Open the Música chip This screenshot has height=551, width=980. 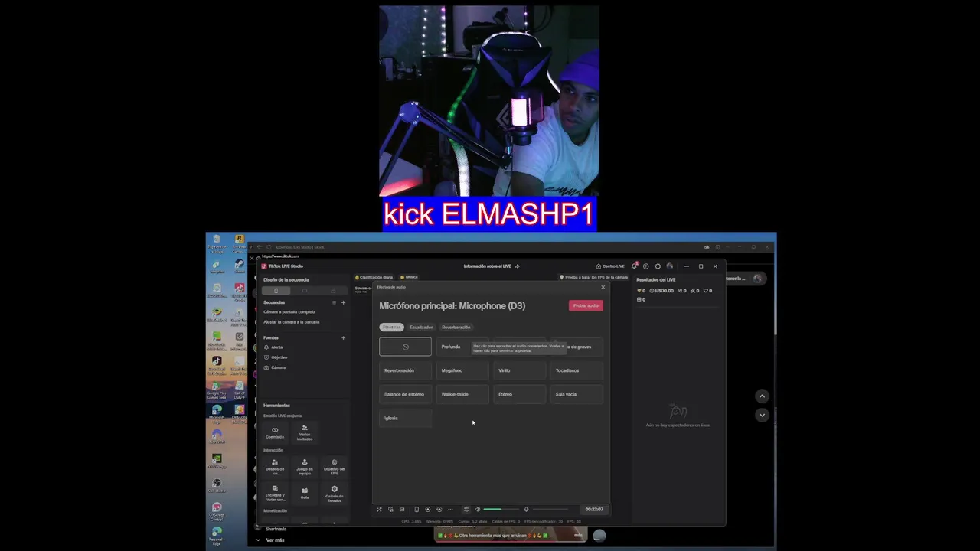(x=409, y=277)
